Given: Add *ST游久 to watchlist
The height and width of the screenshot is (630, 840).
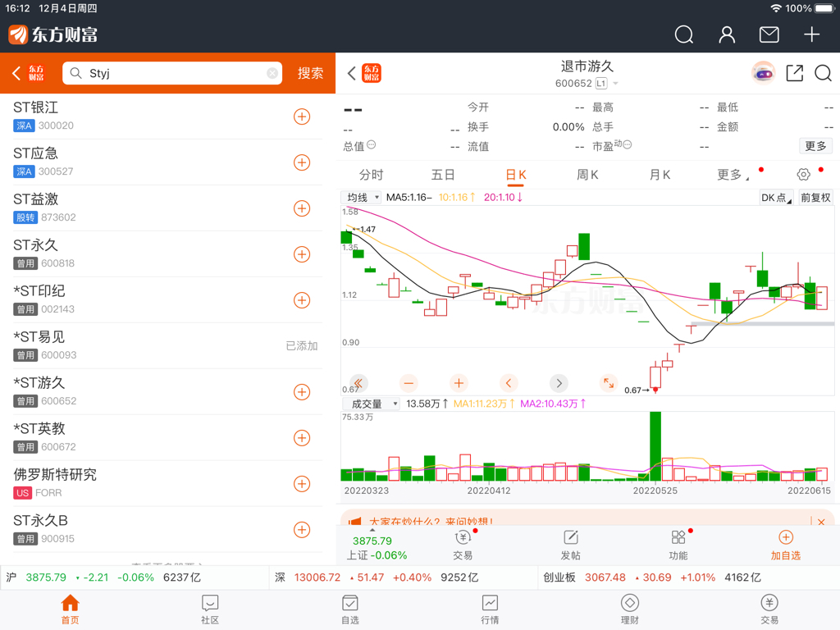Looking at the screenshot, I should tap(302, 391).
